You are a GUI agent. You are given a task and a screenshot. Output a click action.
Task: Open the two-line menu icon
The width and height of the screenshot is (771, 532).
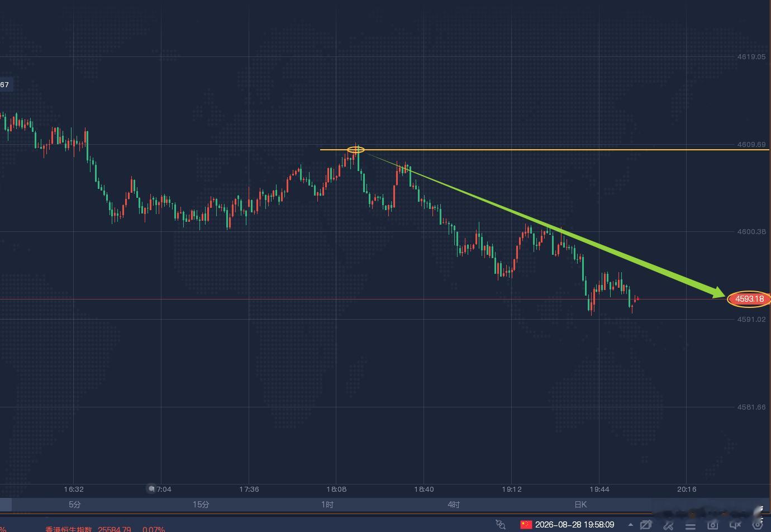pos(691,525)
